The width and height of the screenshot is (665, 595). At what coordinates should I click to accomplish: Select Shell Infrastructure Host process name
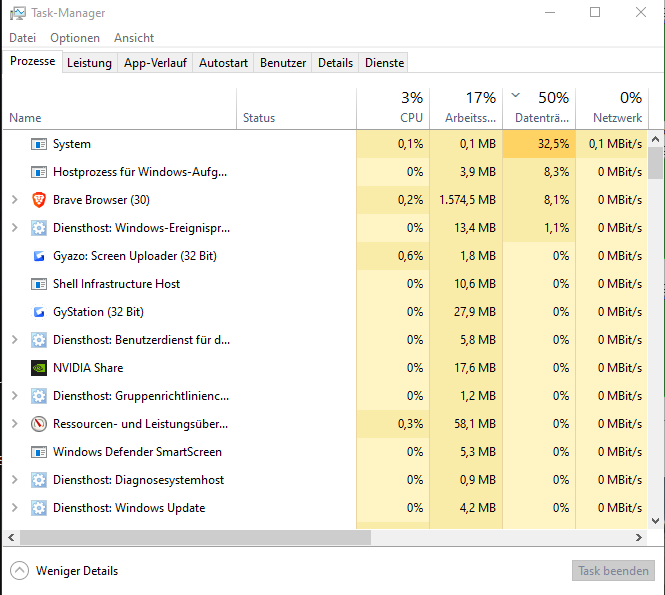pyautogui.click(x=117, y=284)
